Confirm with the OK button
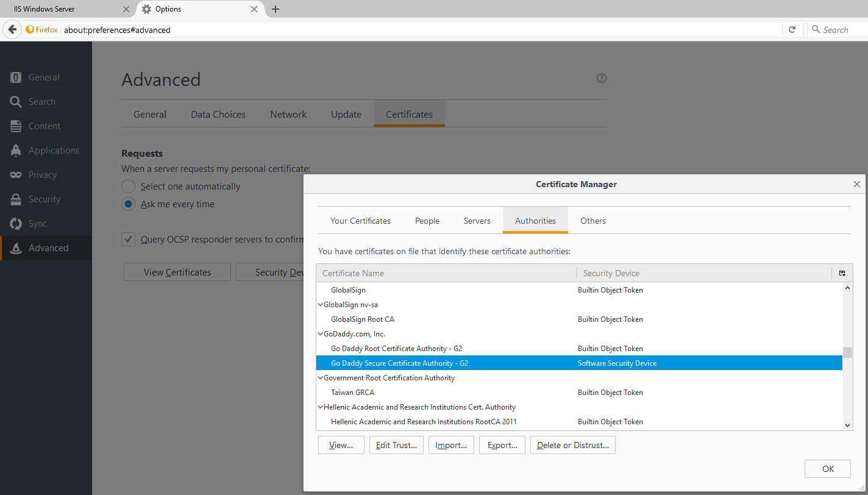This screenshot has height=495, width=868. (x=828, y=469)
